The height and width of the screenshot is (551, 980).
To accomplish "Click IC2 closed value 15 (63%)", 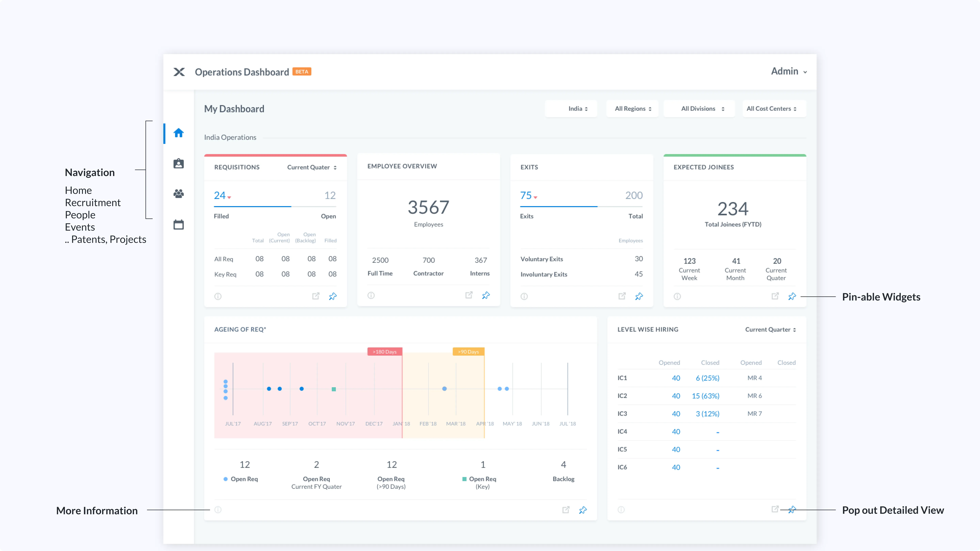I will pyautogui.click(x=705, y=396).
